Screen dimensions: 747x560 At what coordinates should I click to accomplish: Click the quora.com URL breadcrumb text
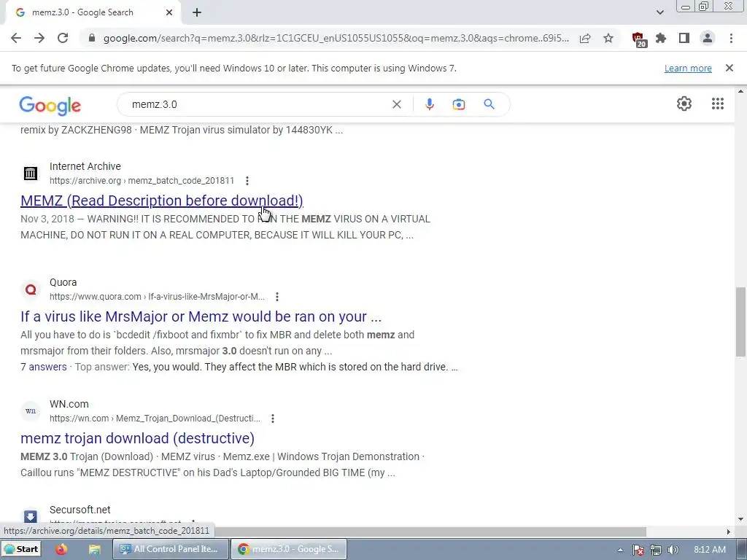(x=158, y=297)
